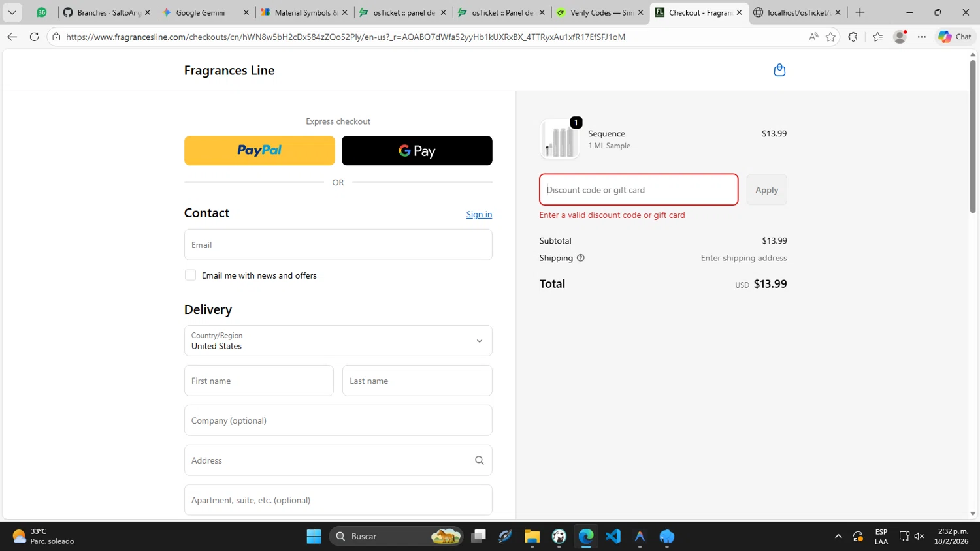Switch to Google Gemini tab
Image resolution: width=980 pixels, height=551 pixels.
[x=205, y=12]
